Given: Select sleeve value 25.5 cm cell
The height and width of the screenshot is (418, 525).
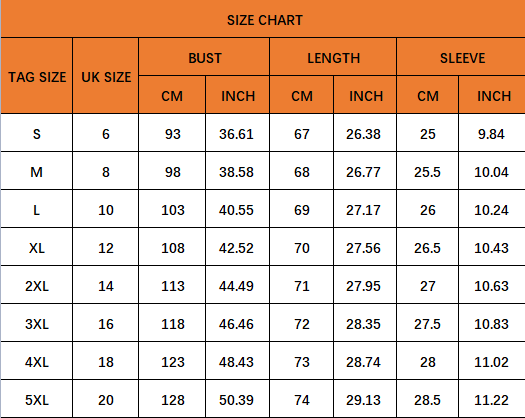Looking at the screenshot, I should pyautogui.click(x=428, y=171).
